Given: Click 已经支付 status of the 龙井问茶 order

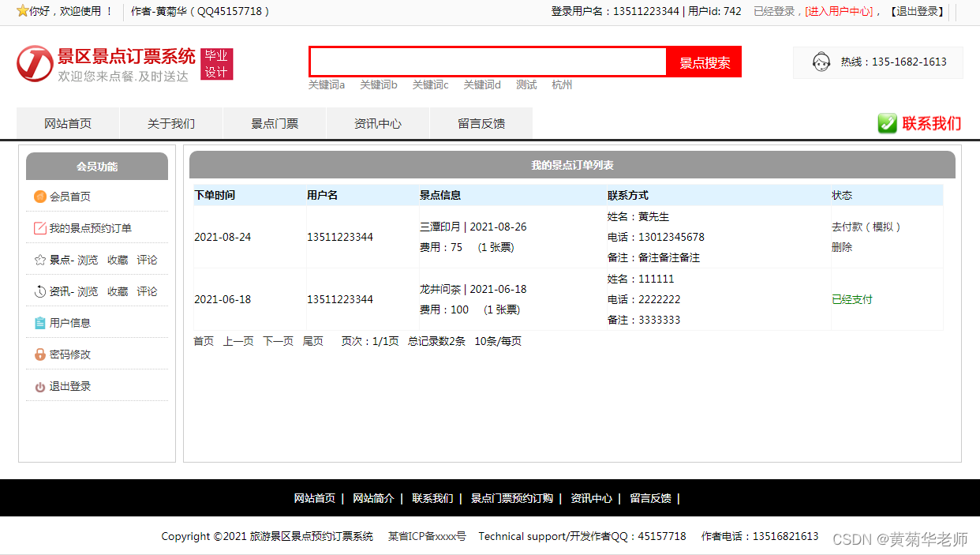Looking at the screenshot, I should 852,299.
